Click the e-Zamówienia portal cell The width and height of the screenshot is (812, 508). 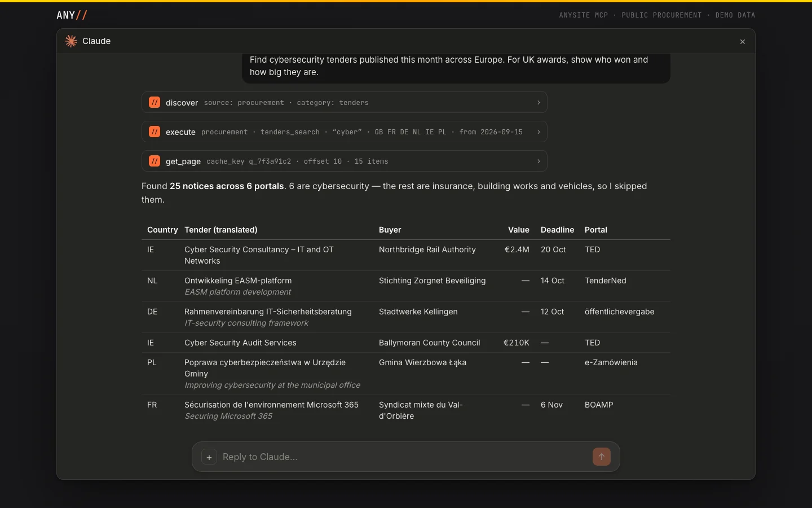[x=611, y=362]
